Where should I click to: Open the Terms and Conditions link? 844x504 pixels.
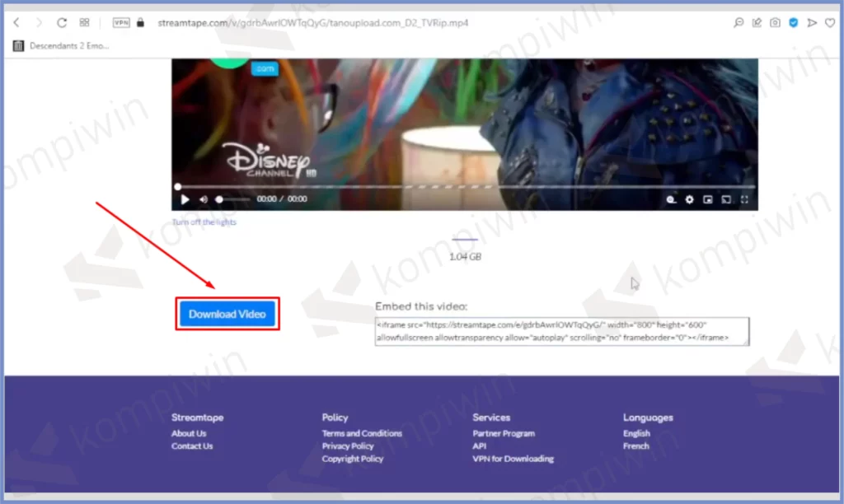click(x=362, y=433)
